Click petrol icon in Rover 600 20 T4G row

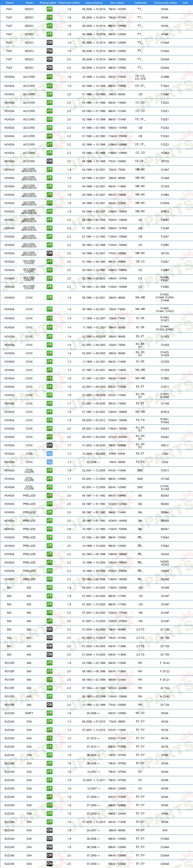point(49,688)
